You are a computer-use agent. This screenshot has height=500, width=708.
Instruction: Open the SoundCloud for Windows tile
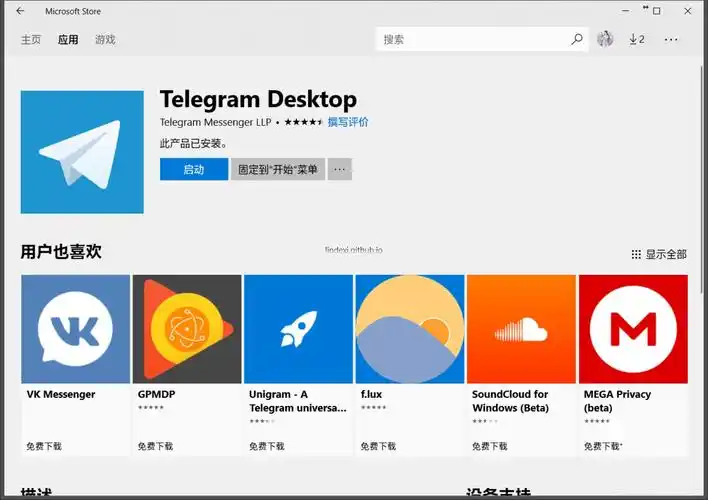521,329
